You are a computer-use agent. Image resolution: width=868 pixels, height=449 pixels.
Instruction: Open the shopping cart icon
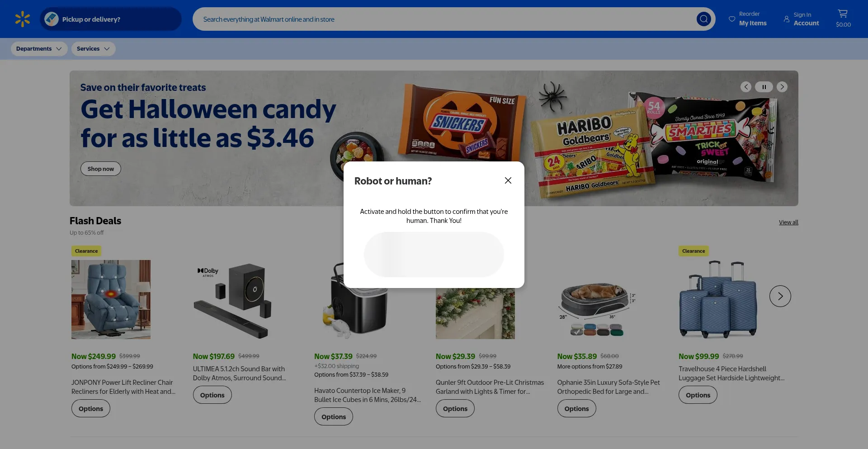click(x=843, y=14)
